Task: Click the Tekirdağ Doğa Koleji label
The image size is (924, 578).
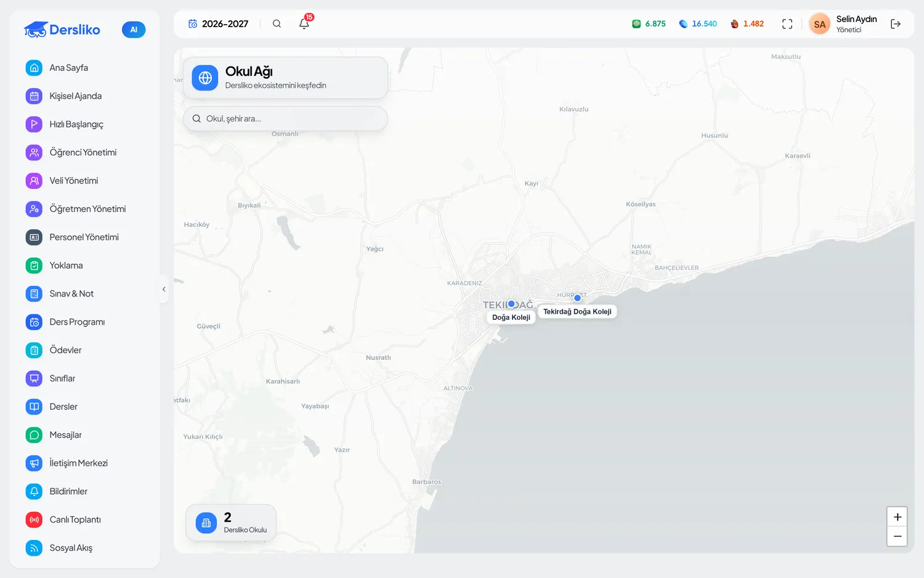Action: coord(577,312)
